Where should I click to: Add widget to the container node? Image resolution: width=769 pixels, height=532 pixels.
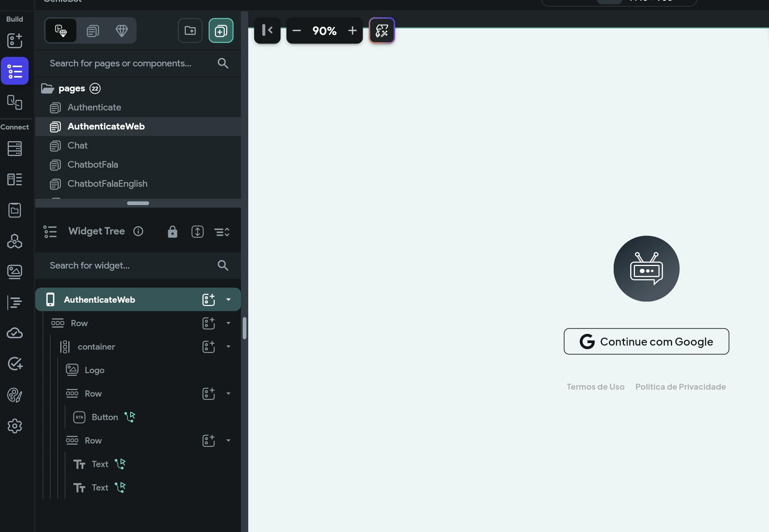(x=209, y=347)
